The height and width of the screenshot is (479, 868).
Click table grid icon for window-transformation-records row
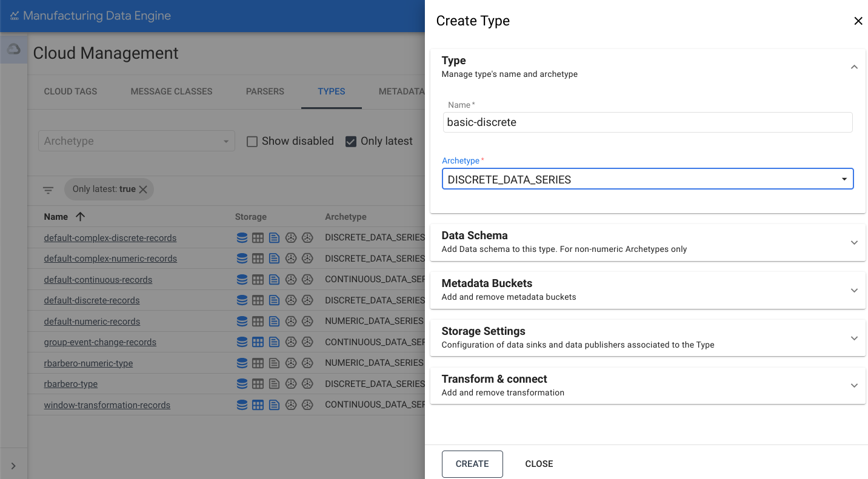tap(258, 405)
